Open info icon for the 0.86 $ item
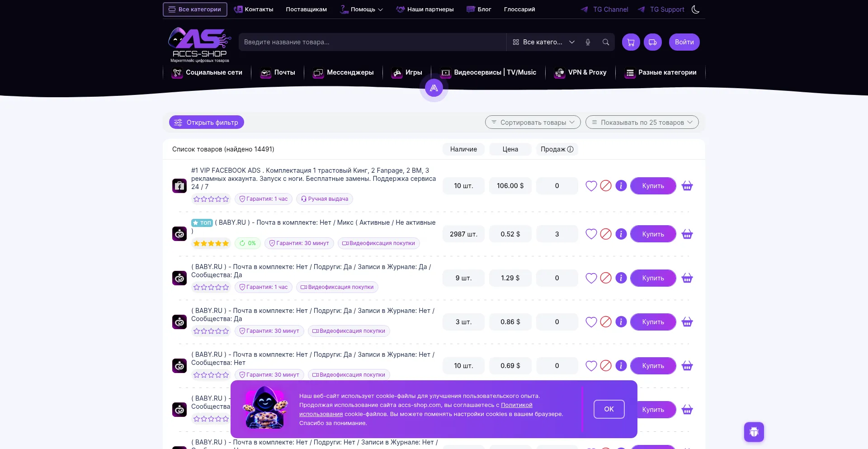This screenshot has width=868, height=449. pyautogui.click(x=621, y=322)
